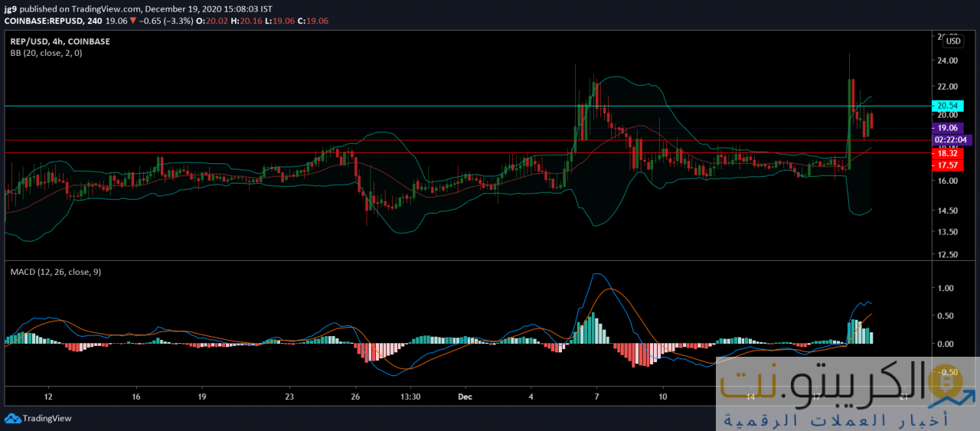
Task: Click the red 18.32 price label
Action: tap(947, 153)
